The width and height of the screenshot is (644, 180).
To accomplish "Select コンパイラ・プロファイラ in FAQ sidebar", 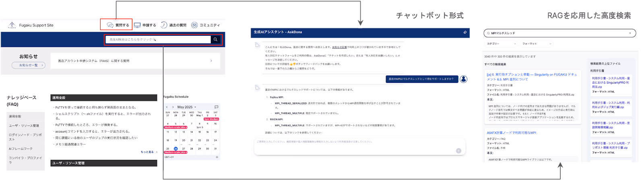I will (25, 160).
